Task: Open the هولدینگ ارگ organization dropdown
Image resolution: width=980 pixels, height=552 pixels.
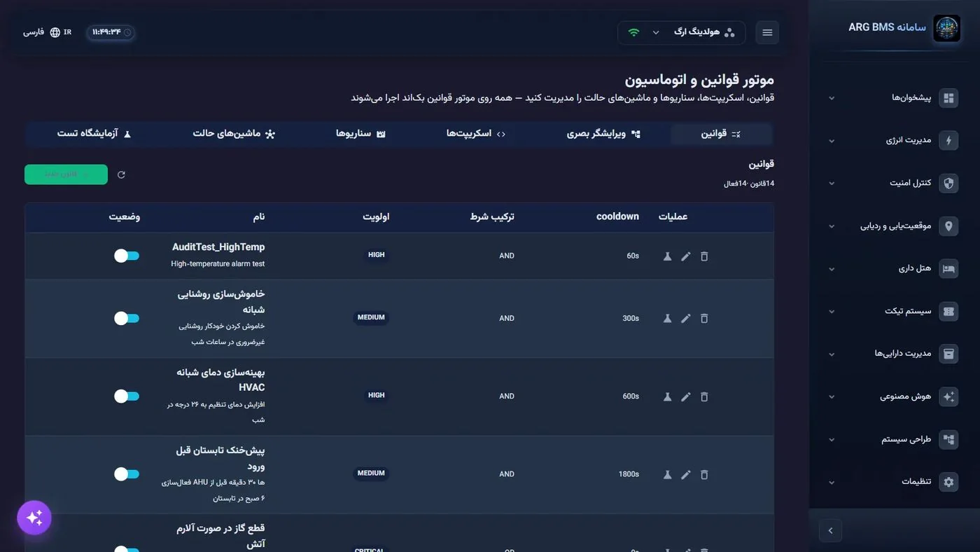Action: coord(681,33)
